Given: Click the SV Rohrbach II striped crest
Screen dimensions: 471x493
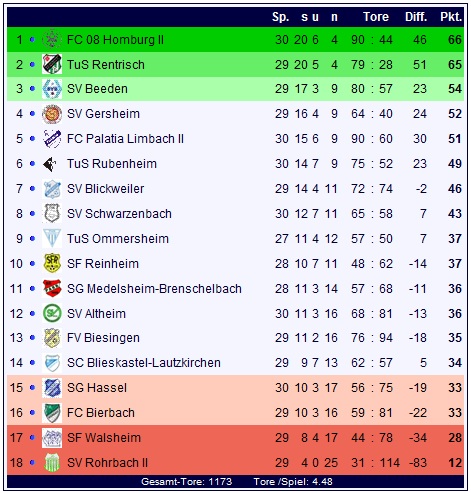Looking at the screenshot, I should (52, 463).
